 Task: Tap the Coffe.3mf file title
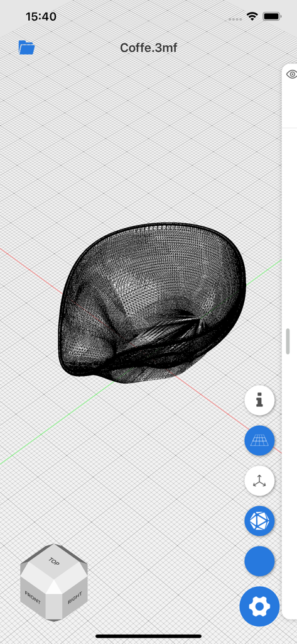148,48
